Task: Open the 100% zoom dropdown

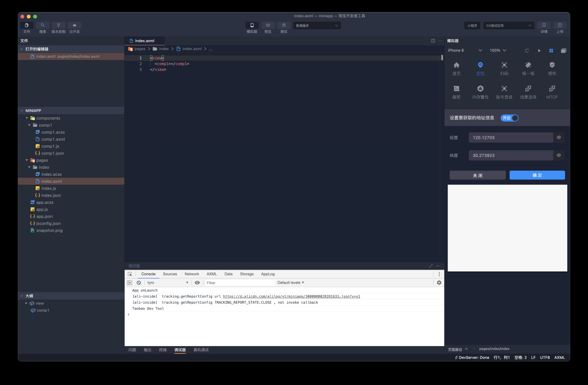Action: 498,50
